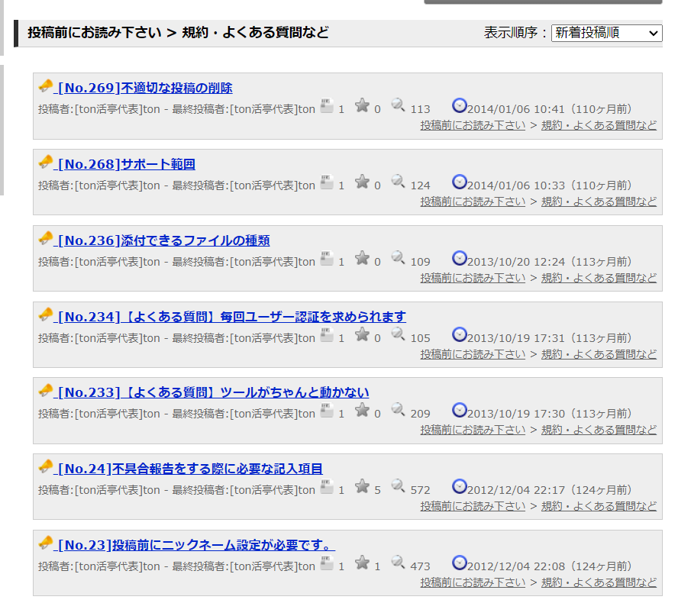Open post No.23 ニックネーム設定が必要です

[x=196, y=545]
